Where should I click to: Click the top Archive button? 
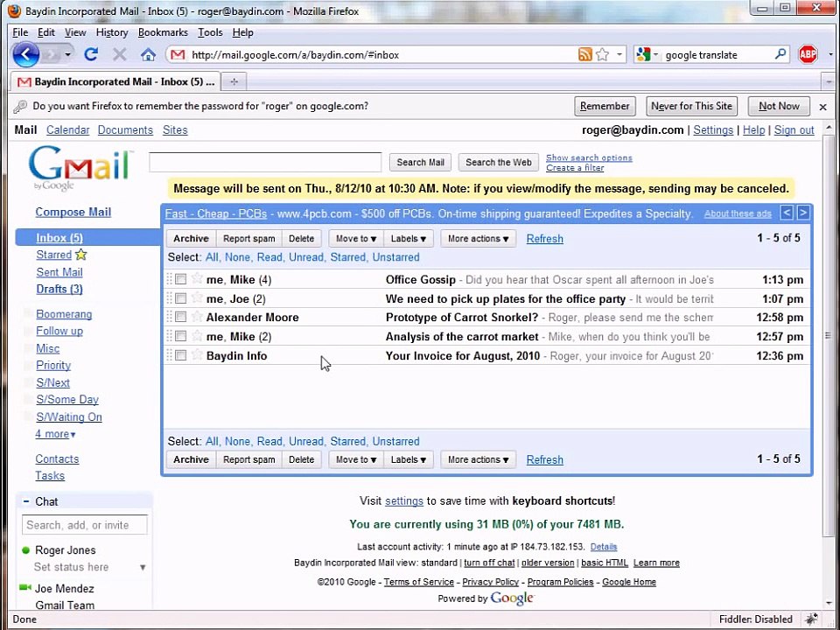tap(191, 238)
